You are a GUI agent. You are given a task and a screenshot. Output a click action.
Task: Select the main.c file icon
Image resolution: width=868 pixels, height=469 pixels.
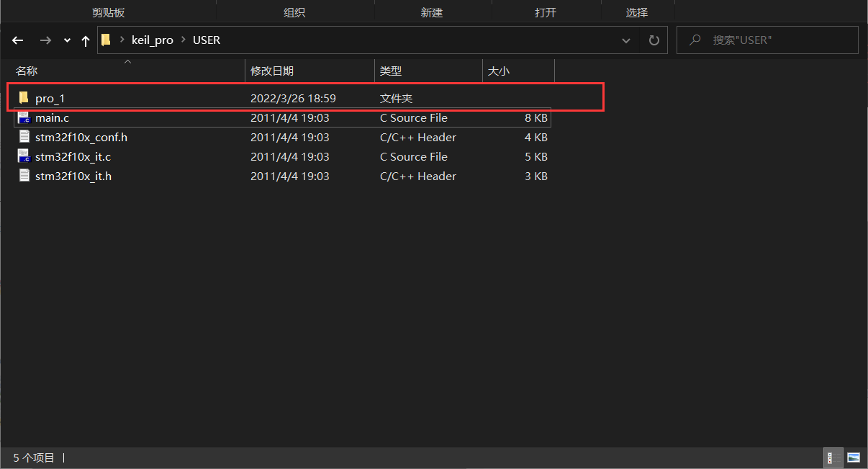(24, 117)
